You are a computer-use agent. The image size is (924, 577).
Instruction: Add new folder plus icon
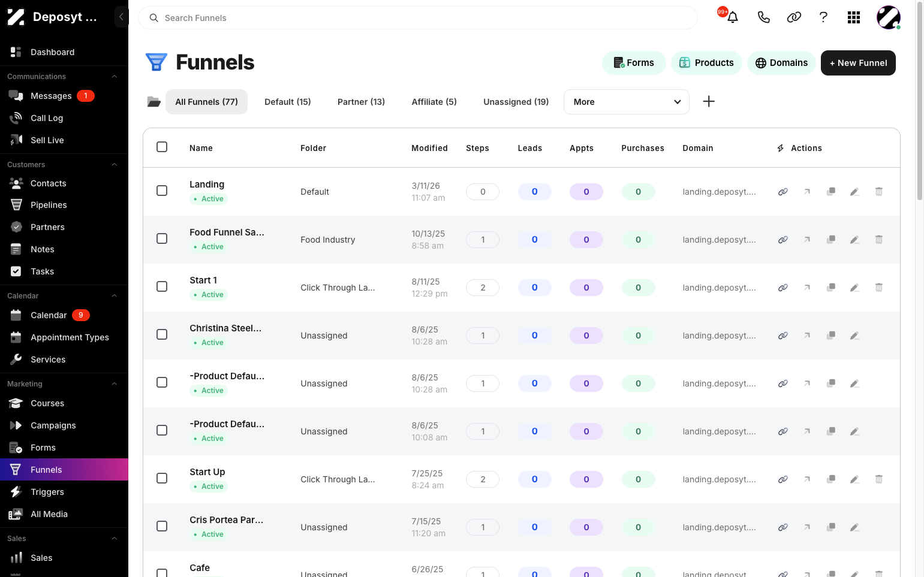pos(709,101)
